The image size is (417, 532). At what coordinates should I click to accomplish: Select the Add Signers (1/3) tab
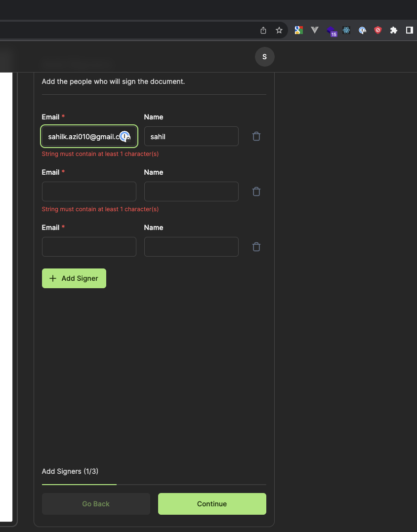(x=69, y=471)
